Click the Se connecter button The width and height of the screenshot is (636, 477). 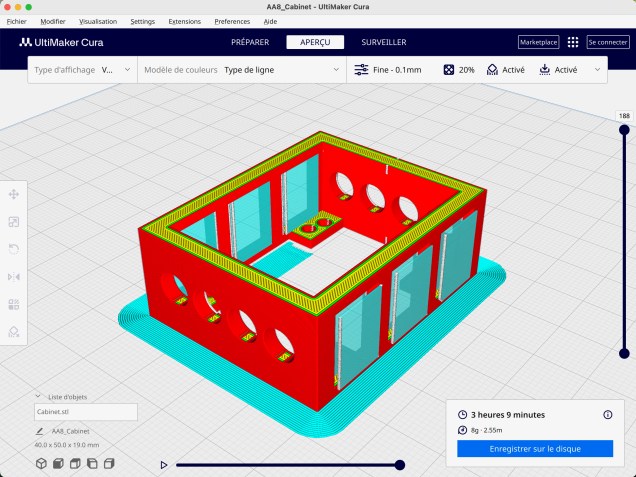(x=607, y=43)
